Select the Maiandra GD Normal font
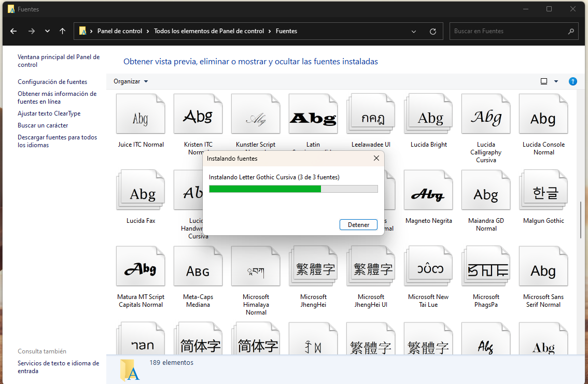This screenshot has height=384, width=588. tap(486, 190)
